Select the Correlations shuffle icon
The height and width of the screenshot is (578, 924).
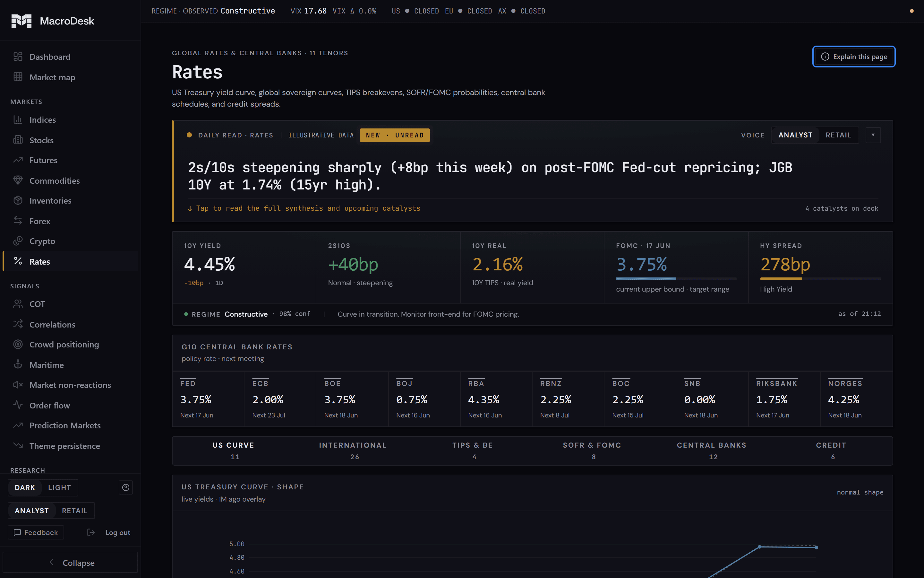point(18,324)
